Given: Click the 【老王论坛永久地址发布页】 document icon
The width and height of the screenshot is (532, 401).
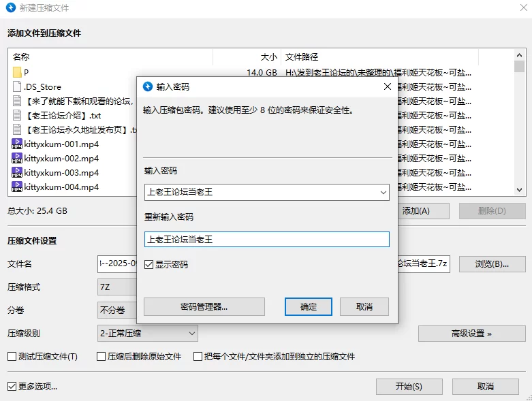Looking at the screenshot, I should point(16,129).
